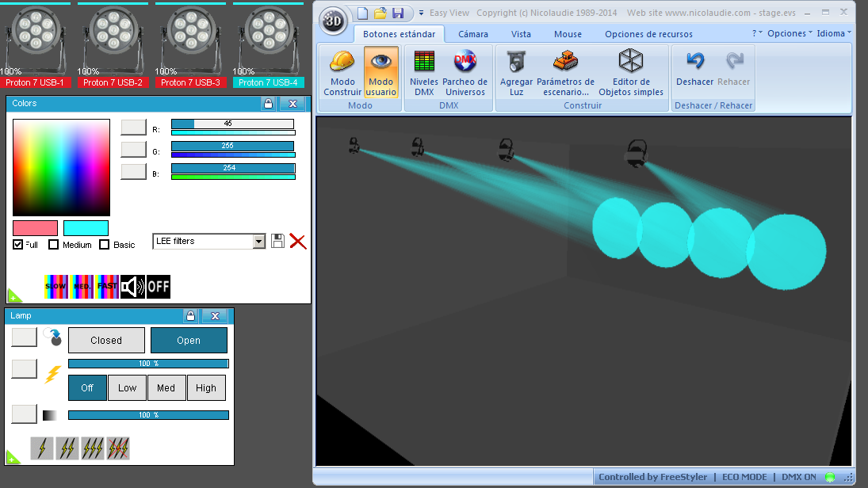Open the LEE filters dropdown

coord(258,242)
